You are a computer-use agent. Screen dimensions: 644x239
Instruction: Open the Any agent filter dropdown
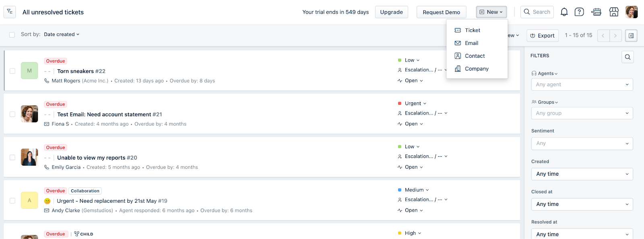click(x=582, y=85)
